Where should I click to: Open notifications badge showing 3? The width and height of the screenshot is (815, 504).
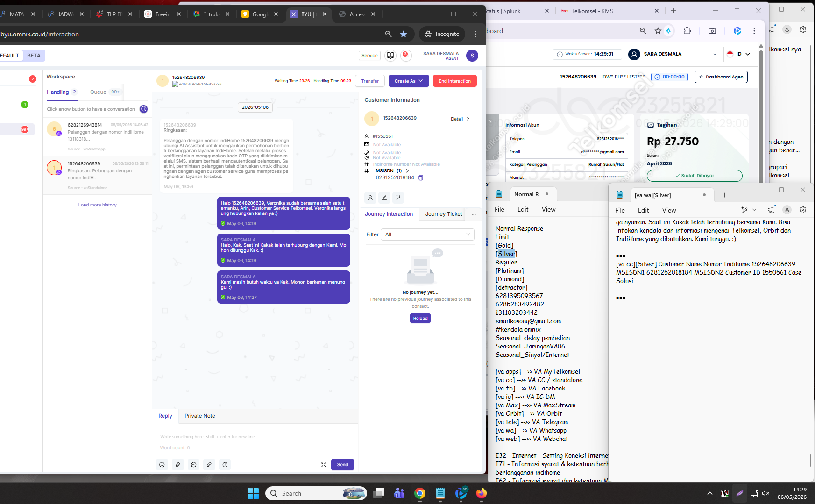(405, 54)
